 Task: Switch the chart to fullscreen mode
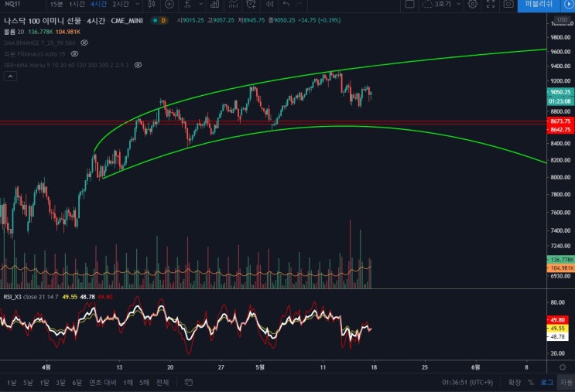coord(491,4)
